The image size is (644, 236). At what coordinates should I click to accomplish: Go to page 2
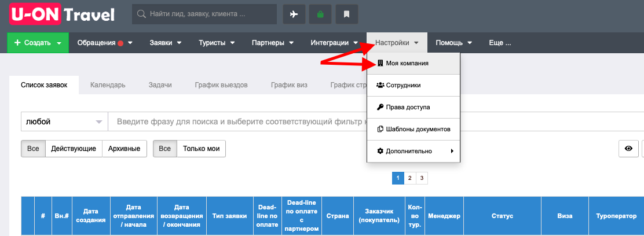410,178
